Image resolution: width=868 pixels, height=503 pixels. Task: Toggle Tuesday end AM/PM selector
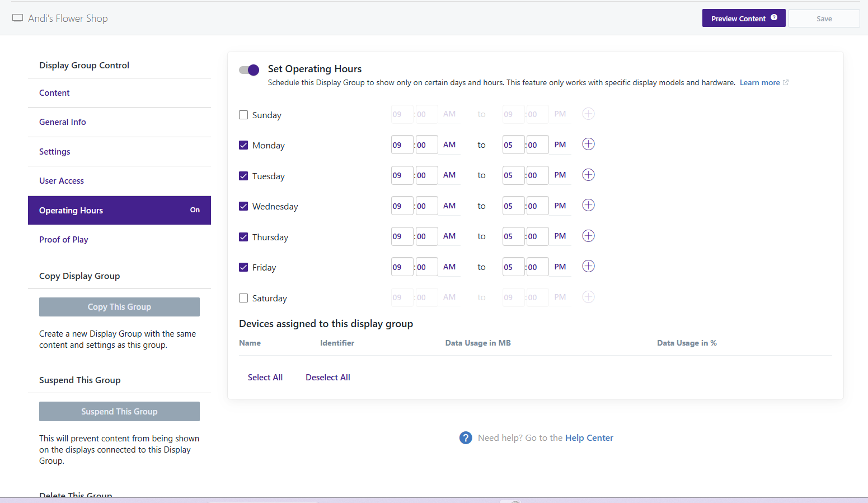560,175
